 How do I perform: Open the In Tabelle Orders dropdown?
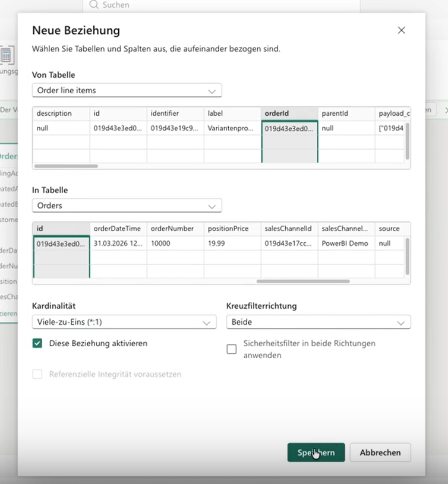click(127, 205)
